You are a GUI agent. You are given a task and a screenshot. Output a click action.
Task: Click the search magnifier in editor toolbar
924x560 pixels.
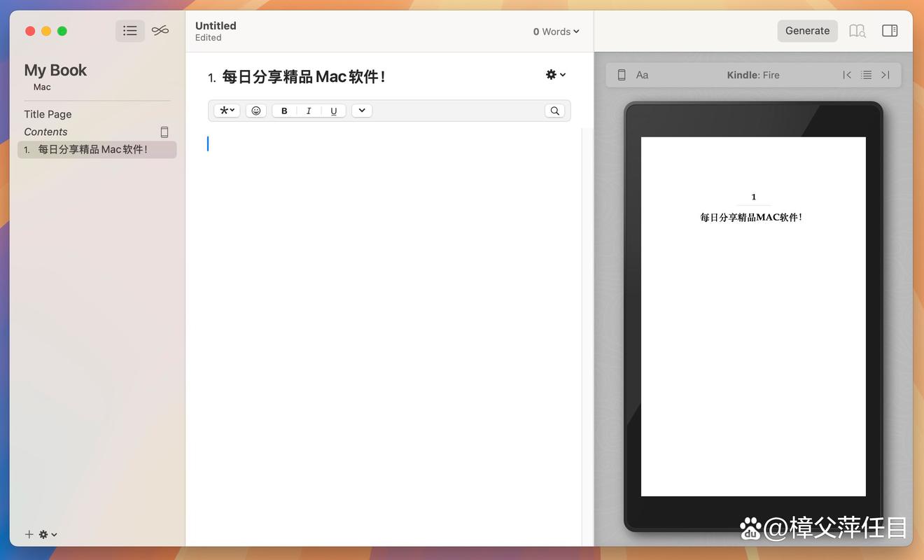pyautogui.click(x=554, y=111)
